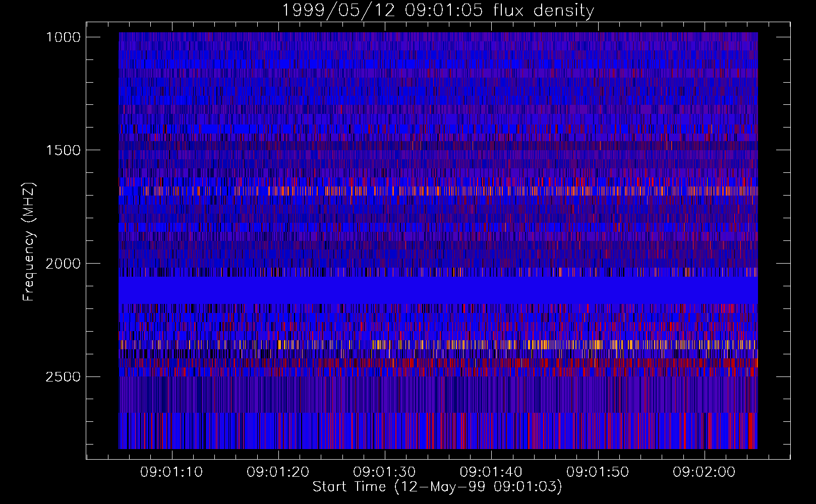Click the solid blue band below 2000 MHz
Image resolution: width=816 pixels, height=504 pixels.
[438, 290]
